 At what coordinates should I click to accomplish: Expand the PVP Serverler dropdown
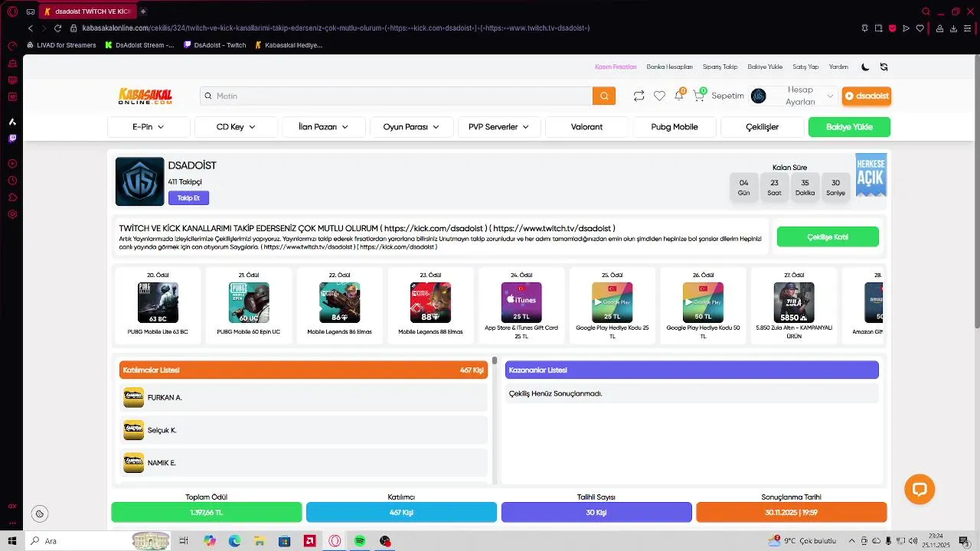point(499,127)
